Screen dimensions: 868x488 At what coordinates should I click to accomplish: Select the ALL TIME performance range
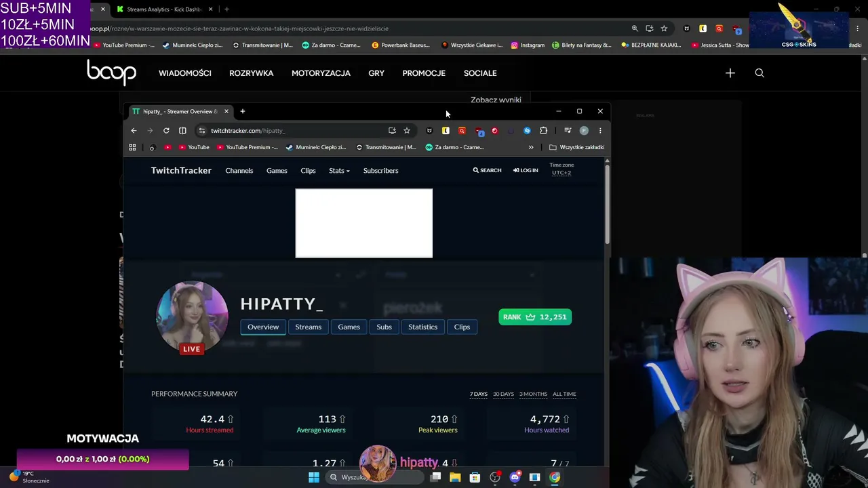click(564, 394)
